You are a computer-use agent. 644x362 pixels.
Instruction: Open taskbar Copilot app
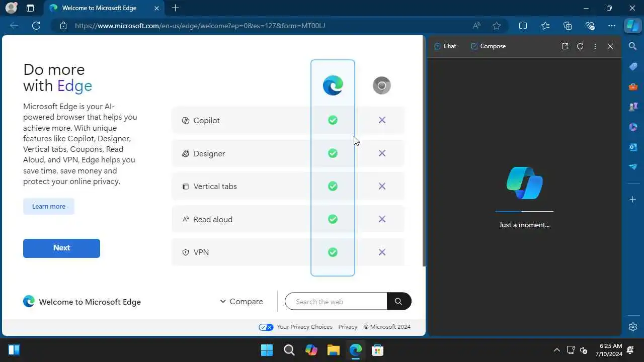coord(311,350)
